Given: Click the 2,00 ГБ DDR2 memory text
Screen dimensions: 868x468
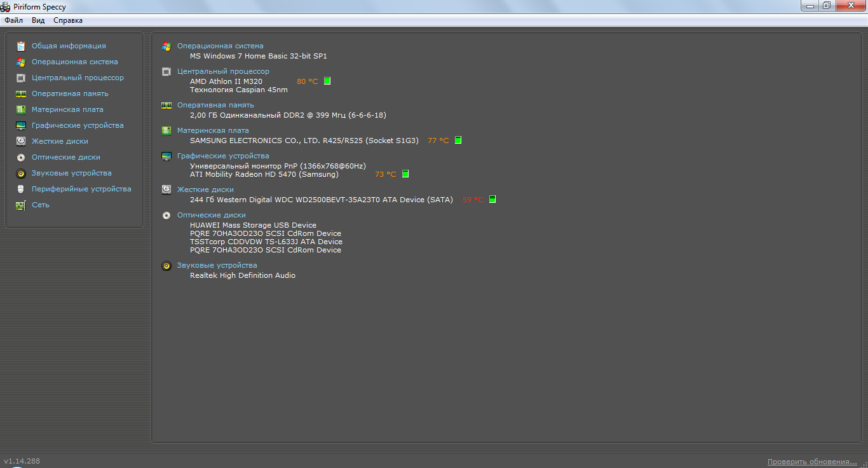Looking at the screenshot, I should point(288,115).
